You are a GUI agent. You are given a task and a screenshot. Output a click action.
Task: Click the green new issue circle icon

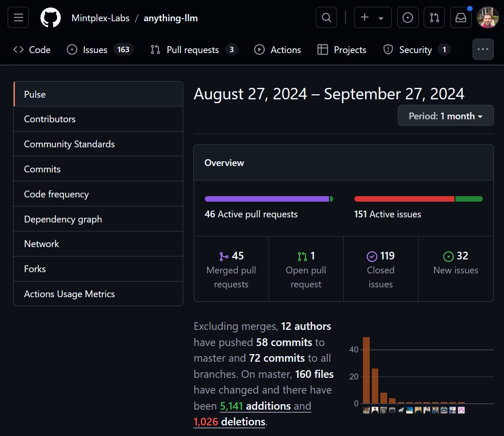pyautogui.click(x=448, y=256)
